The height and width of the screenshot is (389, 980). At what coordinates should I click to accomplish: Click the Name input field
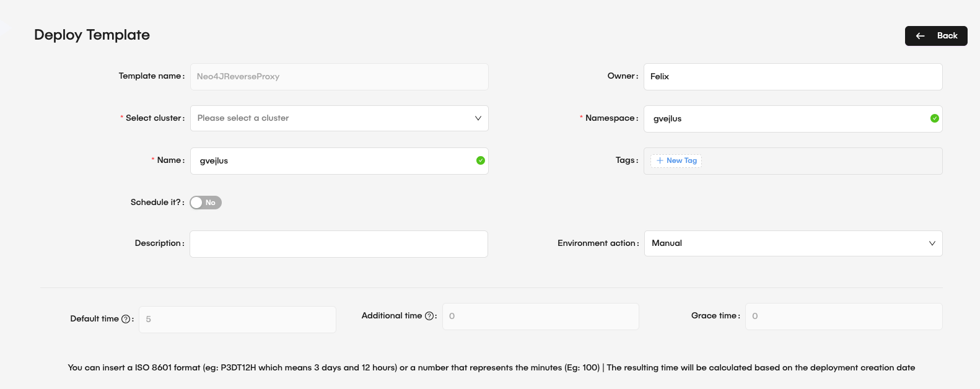pyautogui.click(x=335, y=161)
